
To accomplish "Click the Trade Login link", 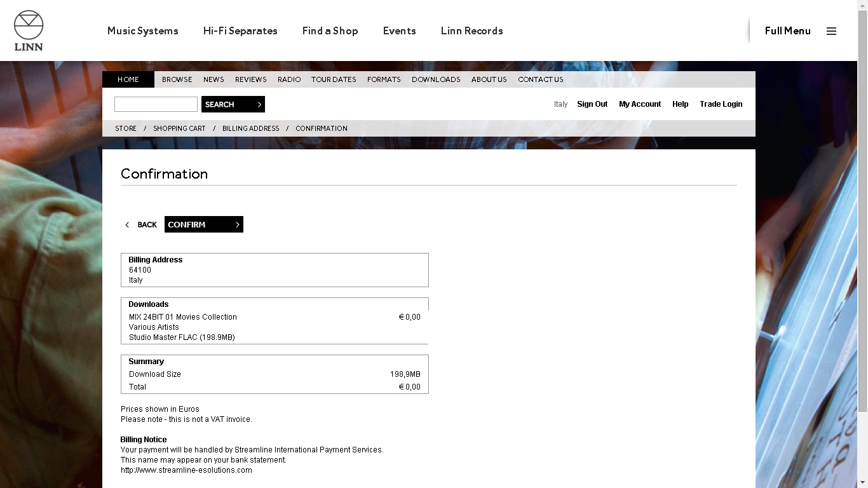I will pyautogui.click(x=721, y=104).
